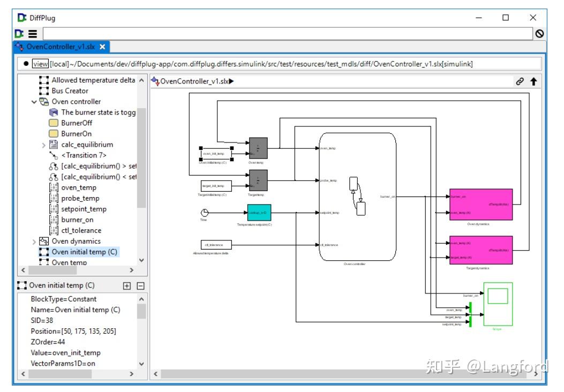Select the Name=Oven initial temp (C) row
564x392 pixels.
point(76,310)
